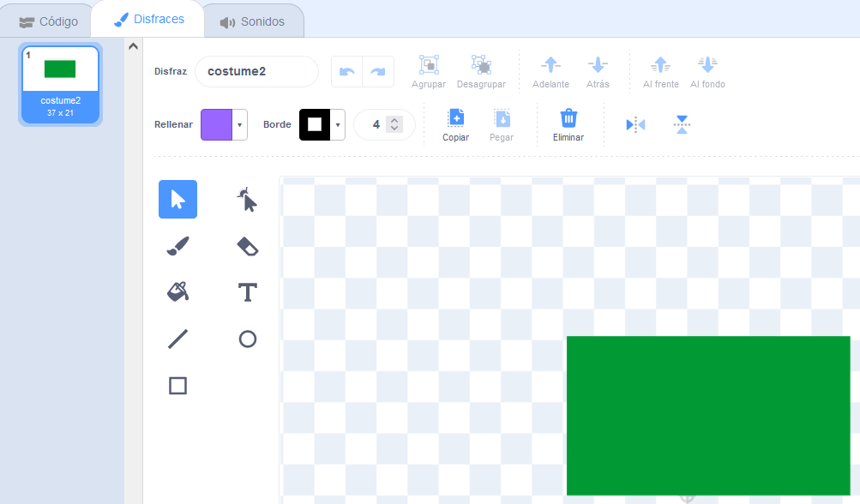The image size is (860, 504).
Task: Flip the shape vertically
Action: tap(682, 125)
